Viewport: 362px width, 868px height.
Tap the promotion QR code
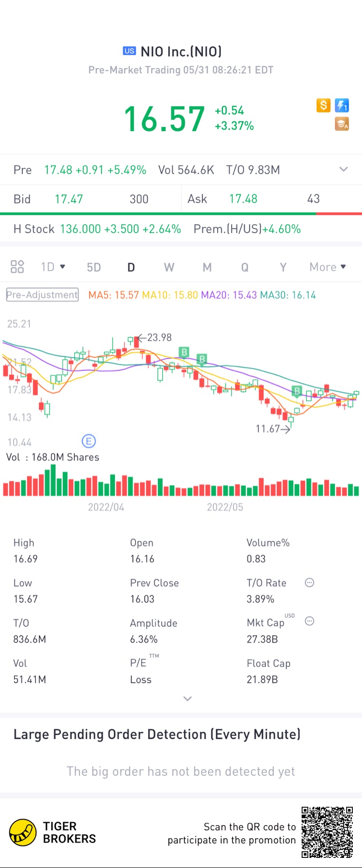click(327, 832)
